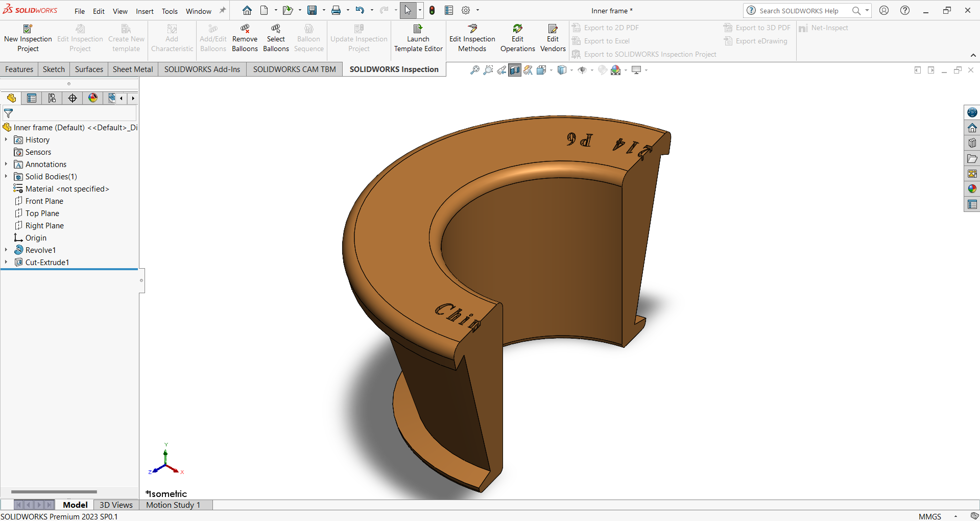Expand the Solid Bodies(1) folder

(6, 176)
